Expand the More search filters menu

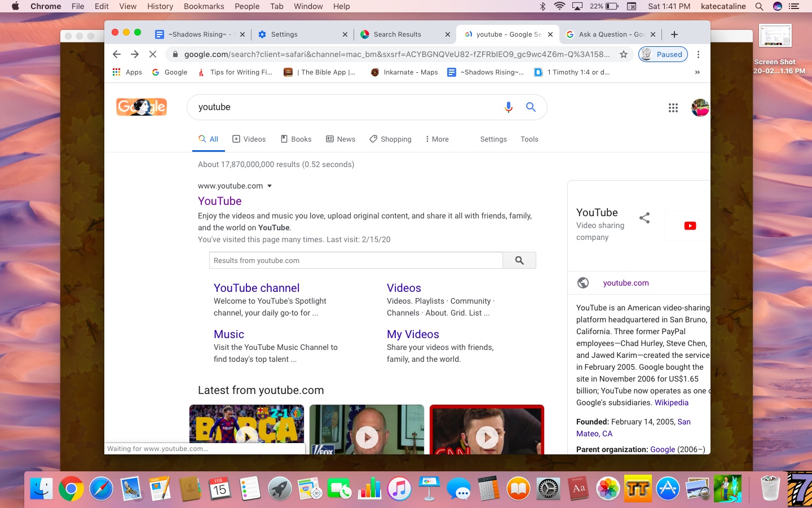tap(437, 139)
